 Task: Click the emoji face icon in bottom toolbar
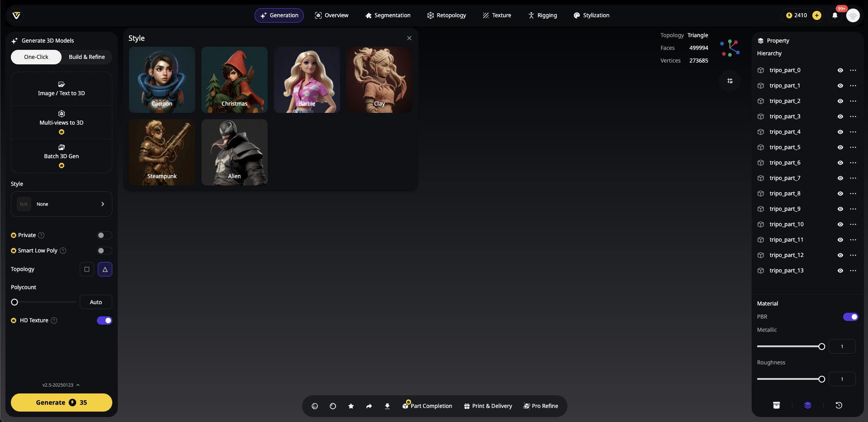point(315,406)
